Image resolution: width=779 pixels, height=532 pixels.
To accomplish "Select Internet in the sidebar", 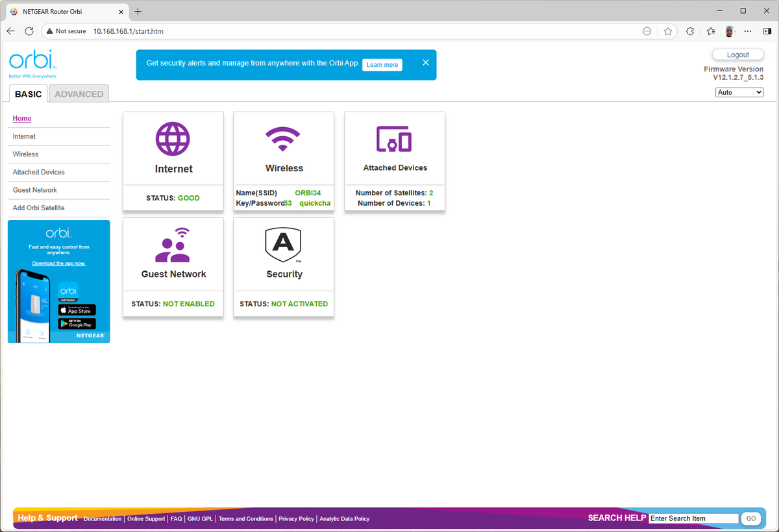I will (24, 136).
